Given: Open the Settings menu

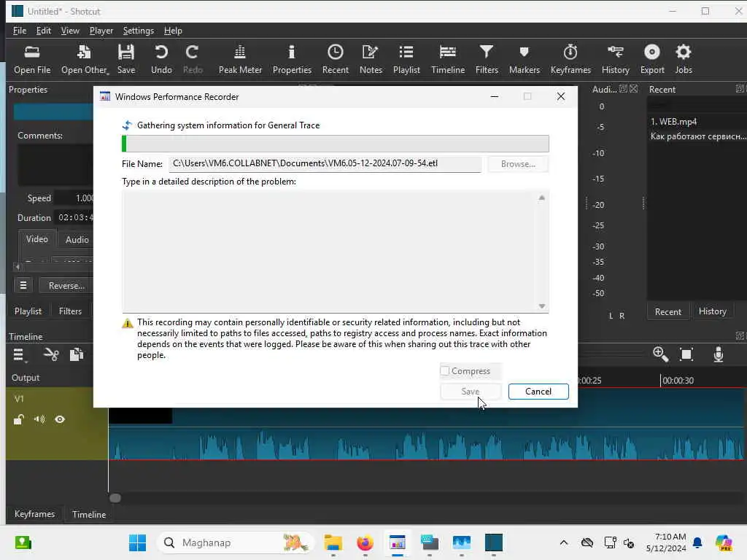Looking at the screenshot, I should click(138, 31).
